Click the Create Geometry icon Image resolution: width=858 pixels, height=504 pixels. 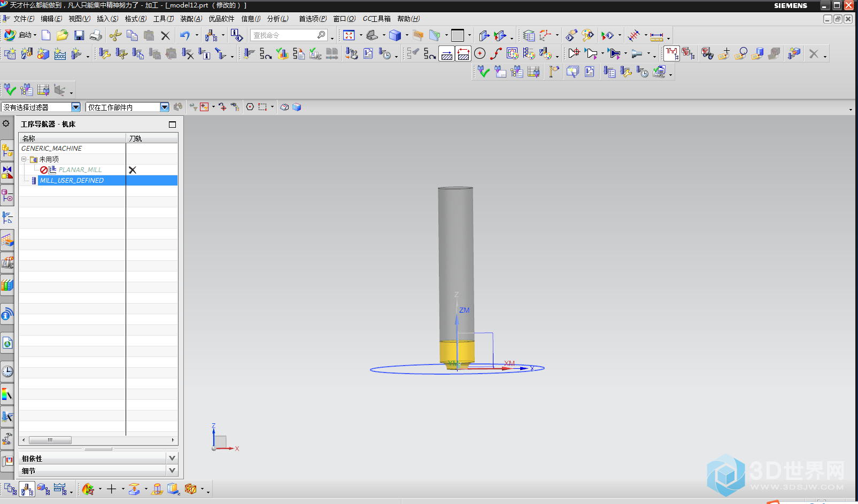[43, 53]
